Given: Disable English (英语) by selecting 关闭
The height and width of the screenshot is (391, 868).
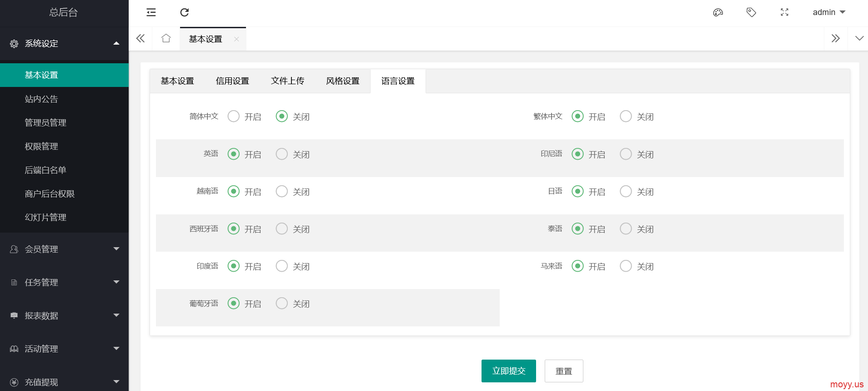Looking at the screenshot, I should tap(282, 154).
